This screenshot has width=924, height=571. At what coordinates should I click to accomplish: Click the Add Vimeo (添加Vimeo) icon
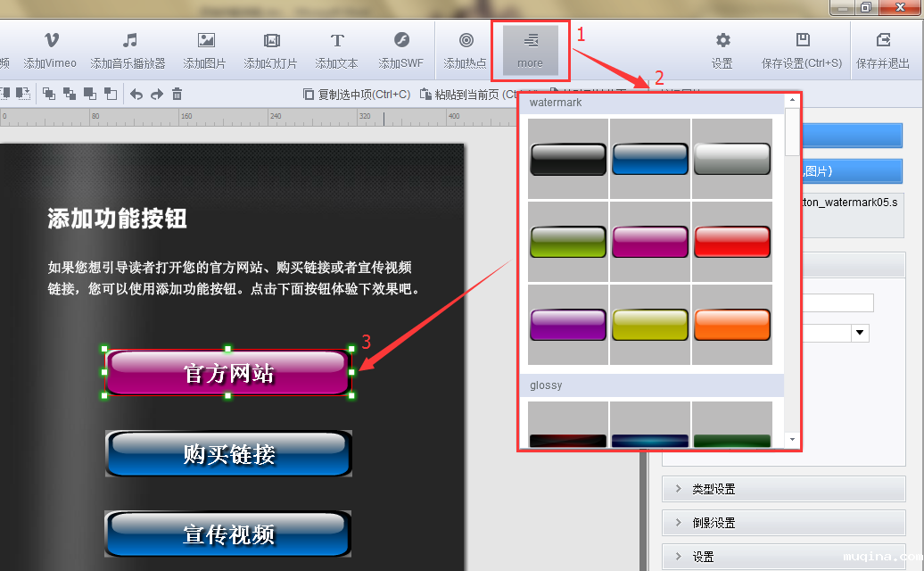(x=51, y=50)
